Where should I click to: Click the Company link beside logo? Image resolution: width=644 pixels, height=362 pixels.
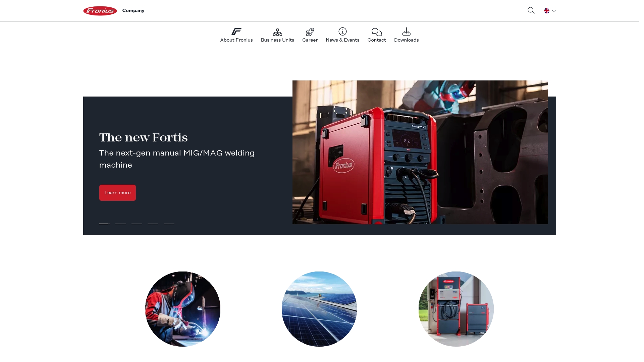point(133,10)
